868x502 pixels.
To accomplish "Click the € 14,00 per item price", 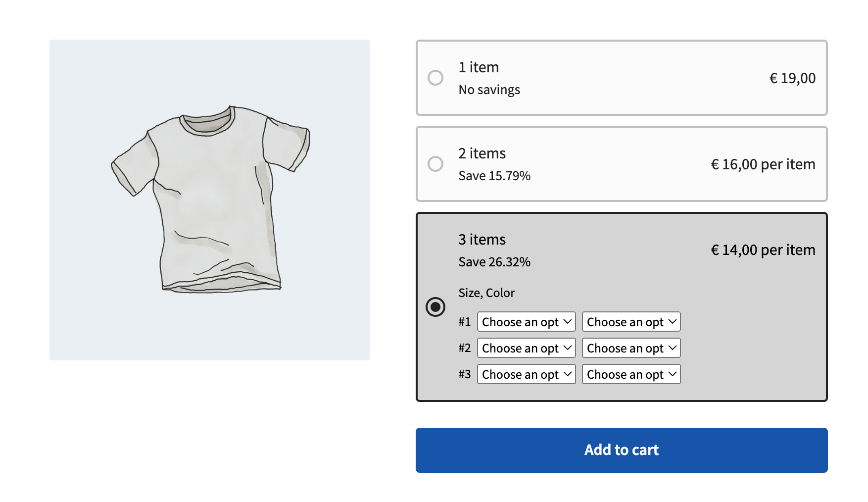I will click(763, 250).
